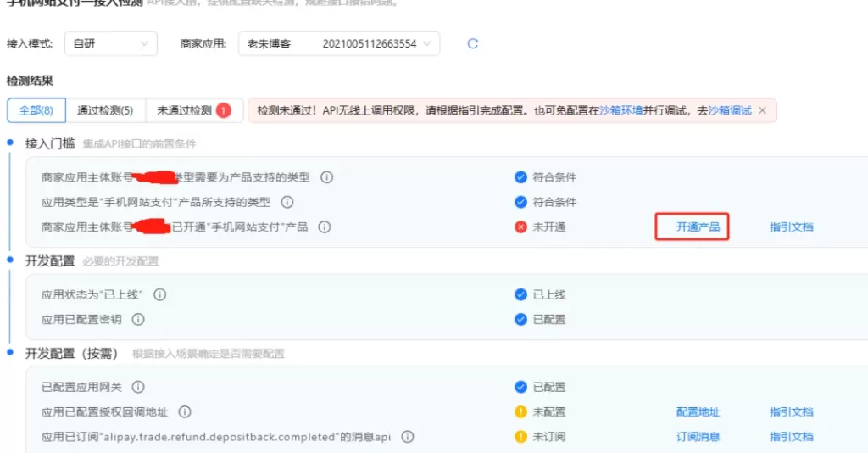868x453 pixels.
Task: Click the 订阅消息 link
Action: pos(697,437)
